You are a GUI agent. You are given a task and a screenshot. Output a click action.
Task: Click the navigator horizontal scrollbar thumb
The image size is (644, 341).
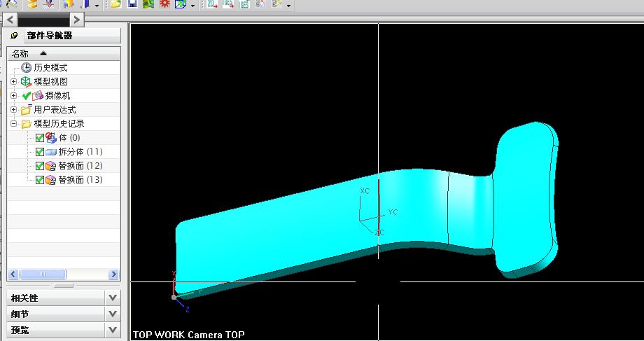click(x=43, y=274)
